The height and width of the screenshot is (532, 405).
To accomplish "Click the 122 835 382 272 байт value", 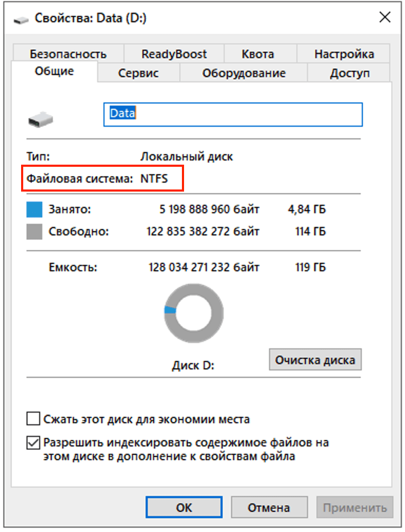I will (203, 231).
